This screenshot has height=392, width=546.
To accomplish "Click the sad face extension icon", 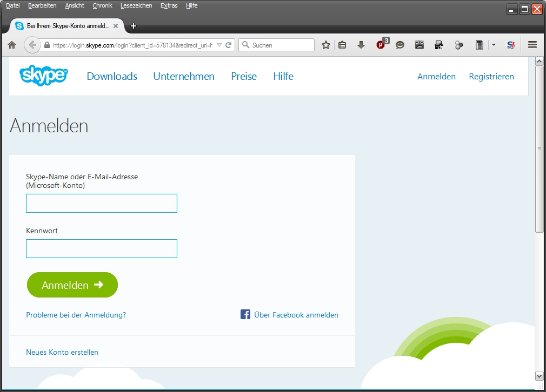I will (x=420, y=45).
